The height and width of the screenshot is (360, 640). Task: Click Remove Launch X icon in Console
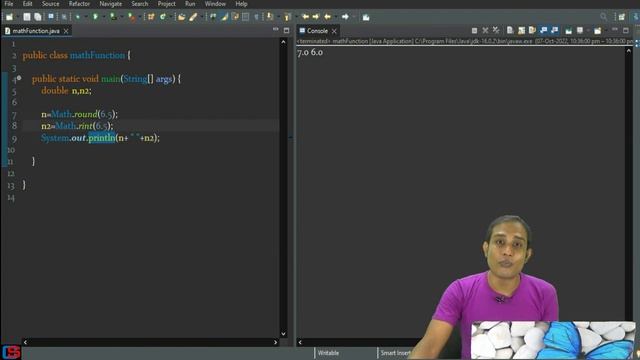click(485, 31)
